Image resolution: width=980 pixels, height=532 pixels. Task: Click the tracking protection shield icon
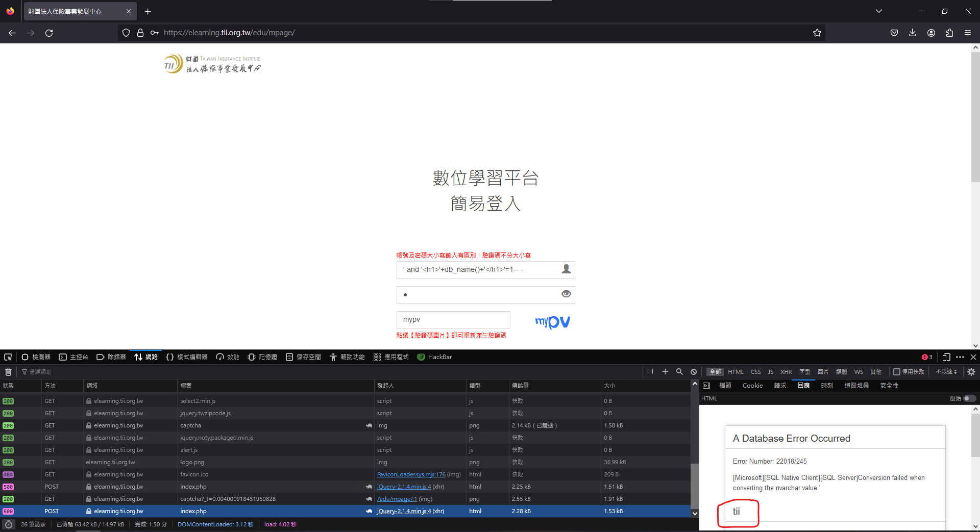click(126, 33)
